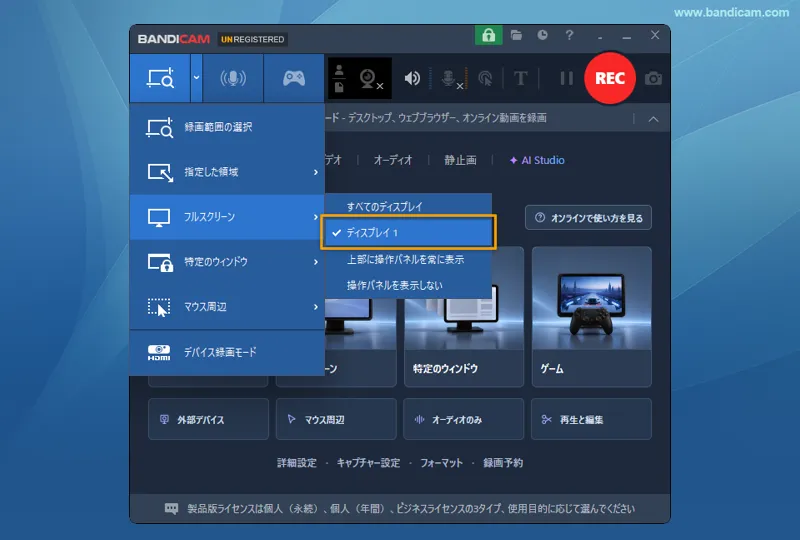
Task: Toggle the speaker sound icon
Action: pyautogui.click(x=412, y=78)
